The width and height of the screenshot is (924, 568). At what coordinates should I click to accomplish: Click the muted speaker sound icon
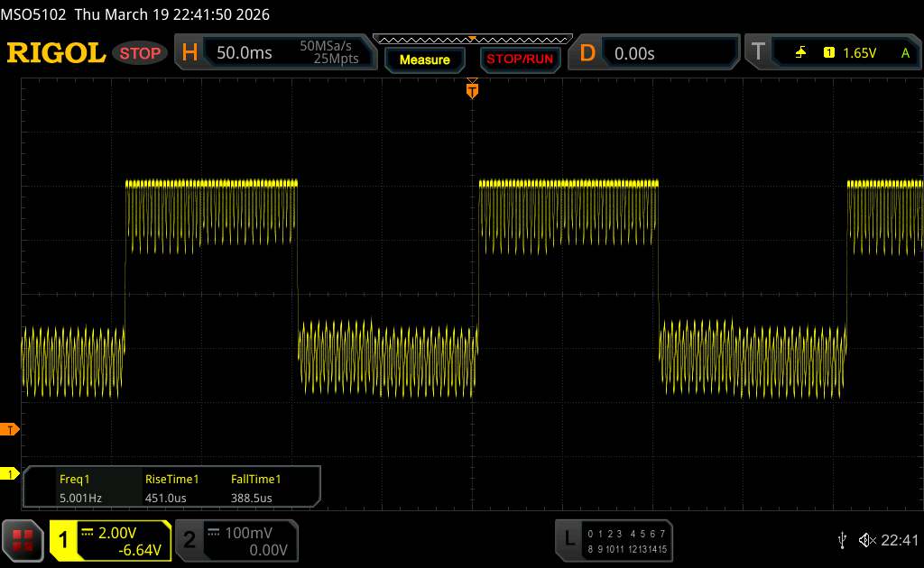tap(866, 540)
